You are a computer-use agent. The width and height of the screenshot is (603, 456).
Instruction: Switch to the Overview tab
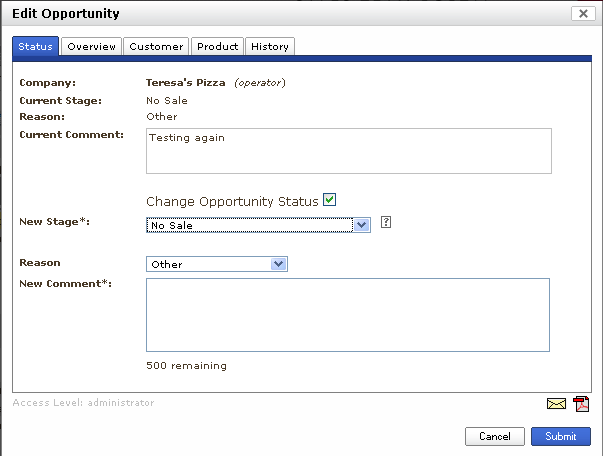coord(91,46)
